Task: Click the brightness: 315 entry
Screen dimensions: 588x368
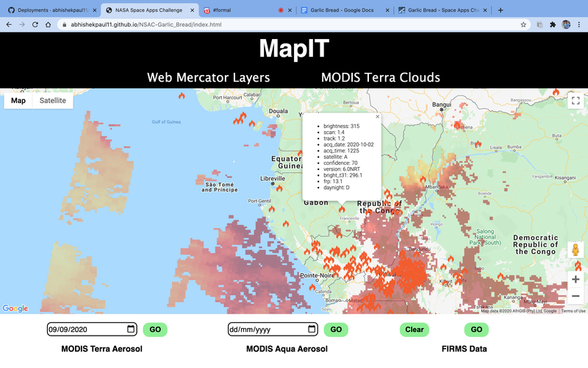Action: (x=341, y=126)
